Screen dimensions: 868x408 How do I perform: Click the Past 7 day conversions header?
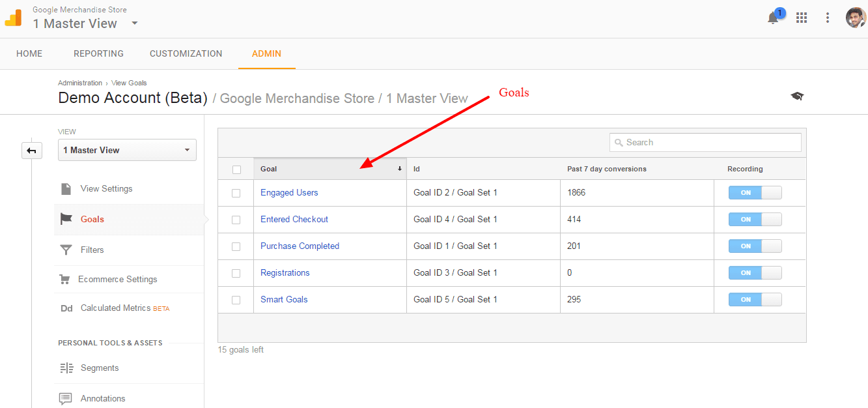coord(607,169)
